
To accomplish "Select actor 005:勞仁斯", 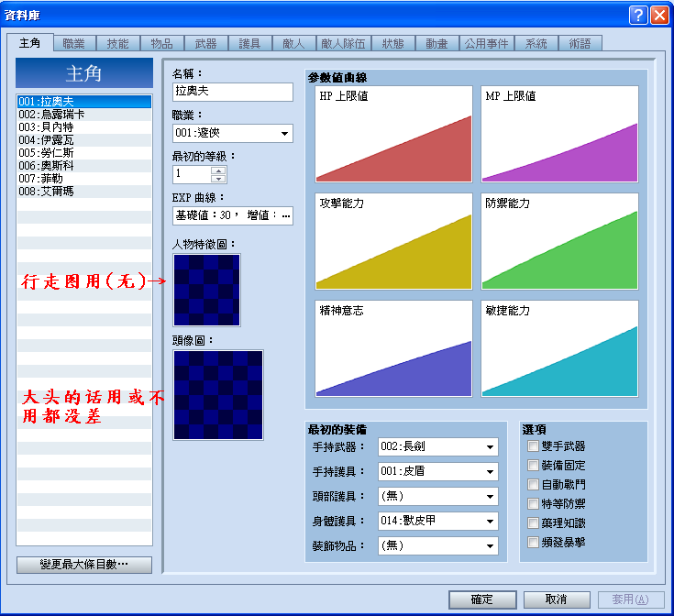I will 84,153.
